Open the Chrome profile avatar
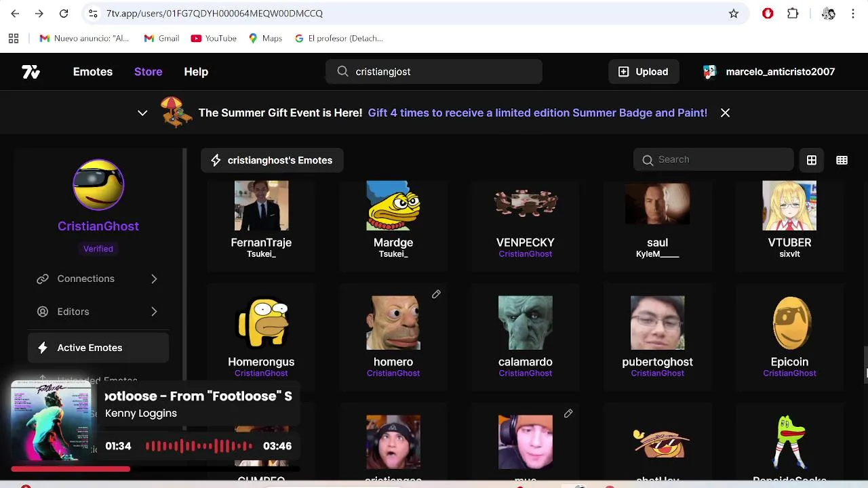This screenshot has height=488, width=868. [828, 14]
